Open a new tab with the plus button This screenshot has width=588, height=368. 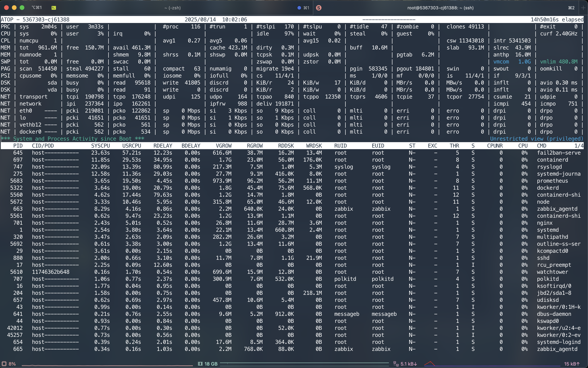(583, 8)
